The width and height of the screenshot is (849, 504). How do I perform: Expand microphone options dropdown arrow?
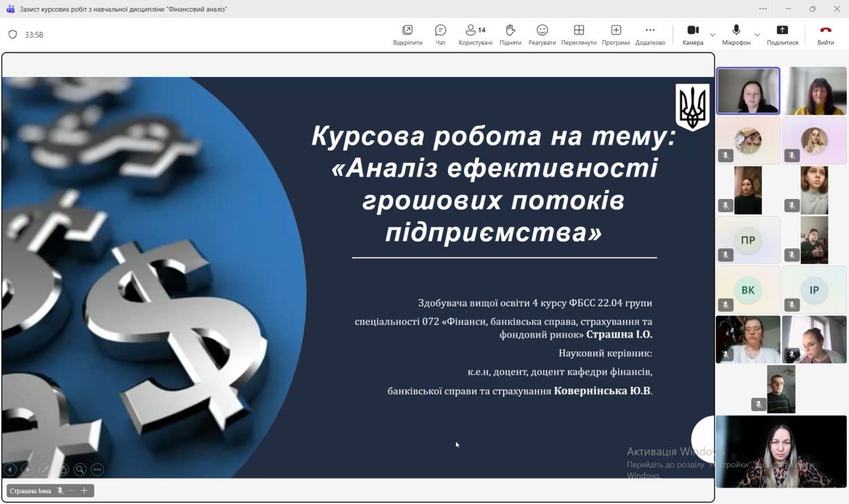click(757, 34)
